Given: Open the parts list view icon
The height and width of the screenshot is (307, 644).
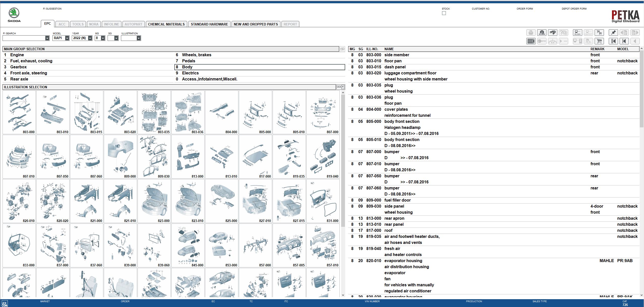Looking at the screenshot, I should (x=531, y=41).
